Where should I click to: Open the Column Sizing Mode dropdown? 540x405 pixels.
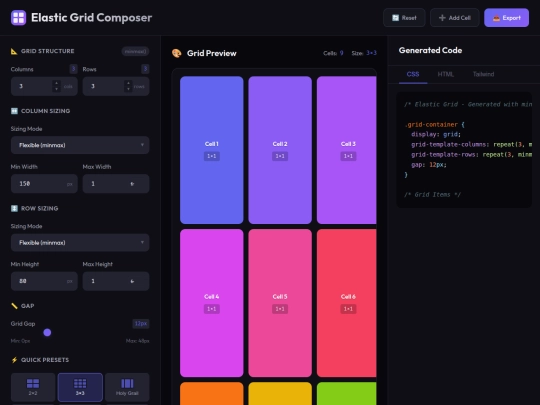click(x=80, y=145)
